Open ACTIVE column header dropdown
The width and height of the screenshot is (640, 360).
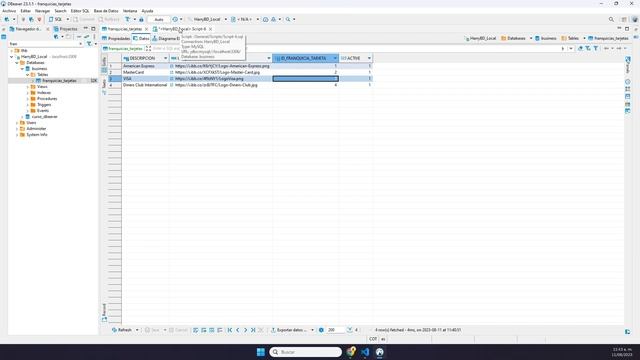(369, 58)
